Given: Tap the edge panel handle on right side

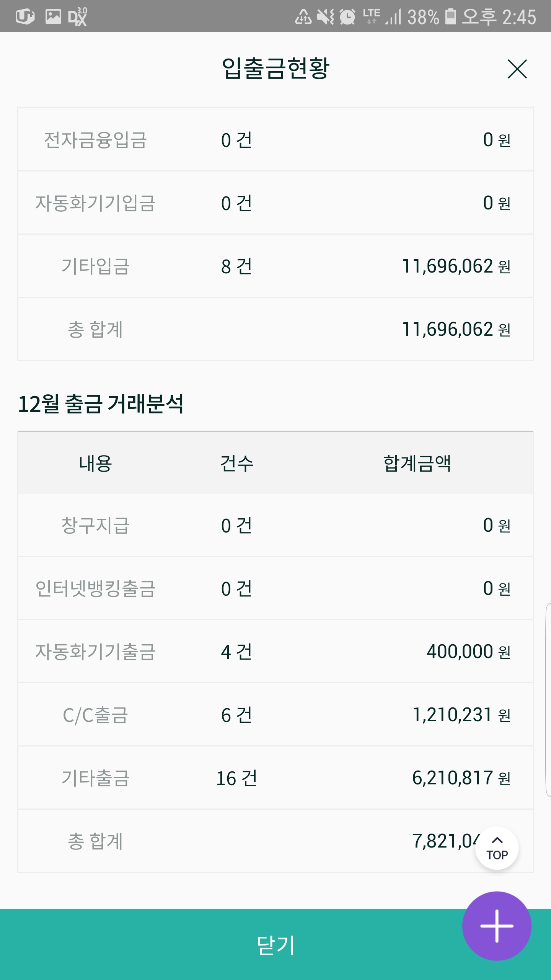Looking at the screenshot, I should click(x=548, y=700).
